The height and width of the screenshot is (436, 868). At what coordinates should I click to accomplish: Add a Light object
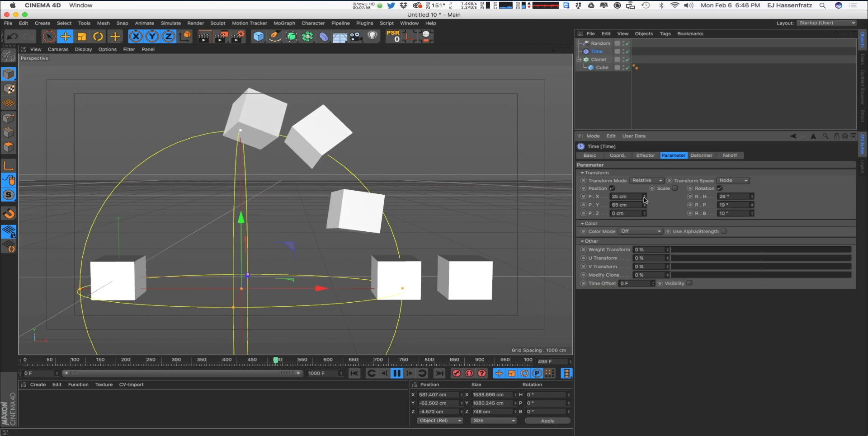coord(373,37)
